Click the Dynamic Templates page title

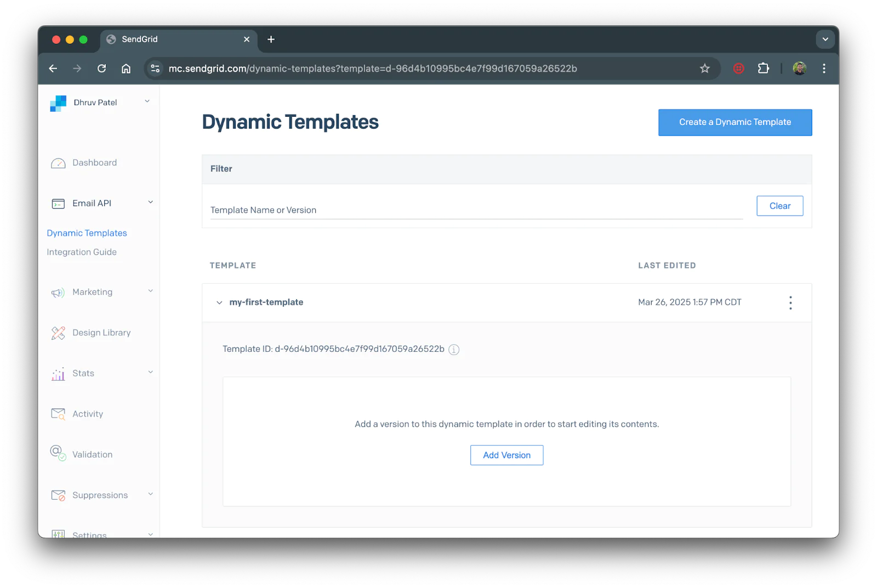290,122
